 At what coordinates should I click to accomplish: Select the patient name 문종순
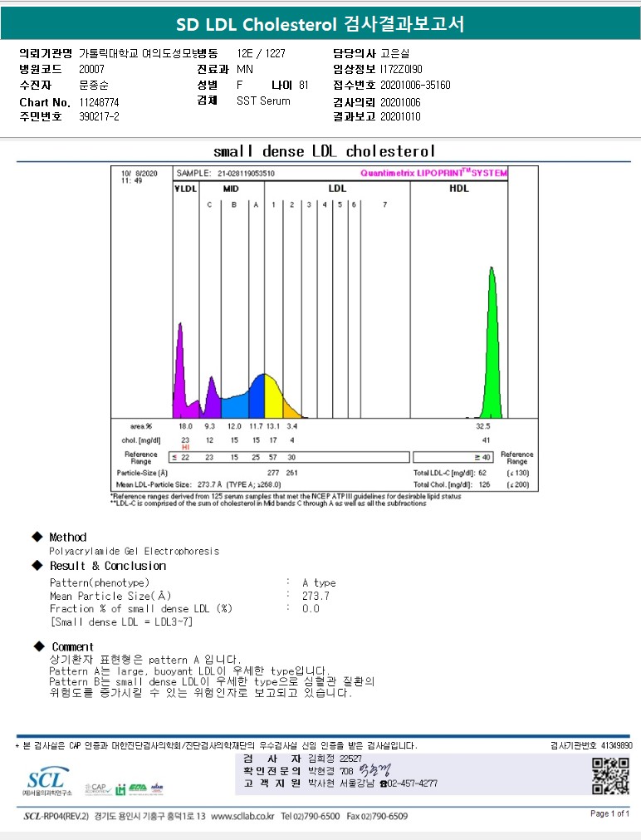pyautogui.click(x=94, y=85)
